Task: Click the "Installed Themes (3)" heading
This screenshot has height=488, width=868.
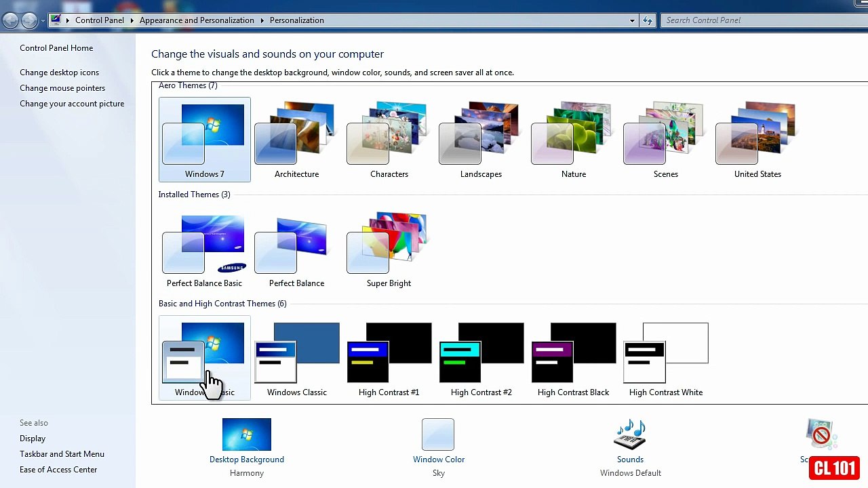Action: [194, 195]
